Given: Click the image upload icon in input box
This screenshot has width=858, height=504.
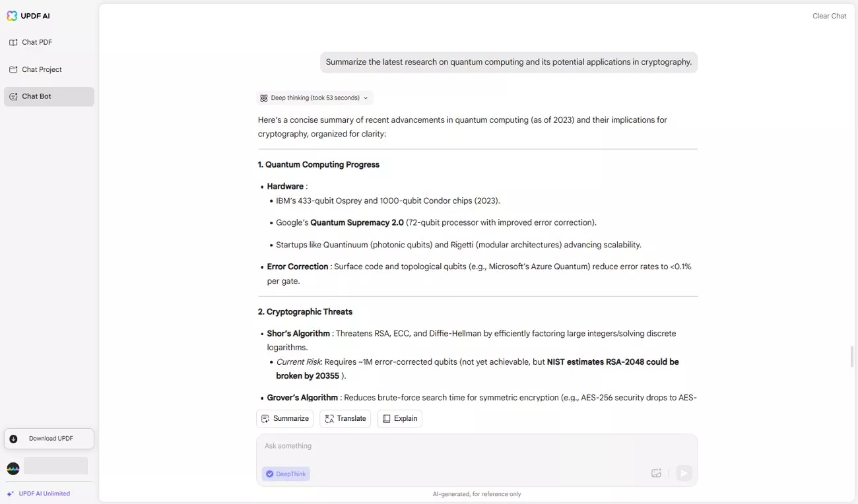Looking at the screenshot, I should pos(656,473).
